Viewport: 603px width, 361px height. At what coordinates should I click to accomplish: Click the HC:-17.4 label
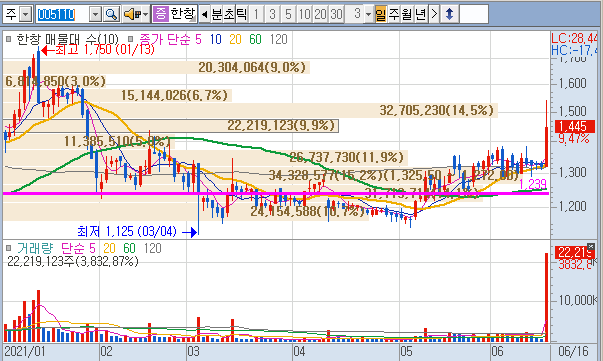coord(575,50)
